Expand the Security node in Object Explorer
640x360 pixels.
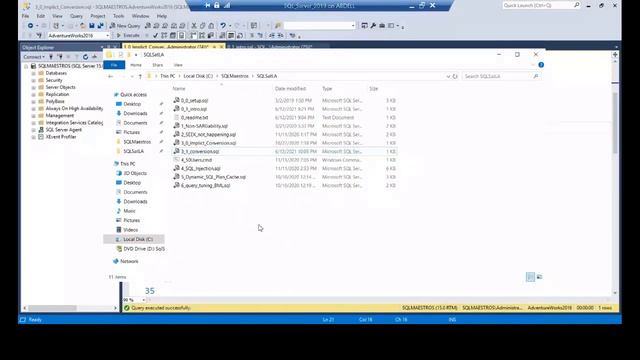33,80
